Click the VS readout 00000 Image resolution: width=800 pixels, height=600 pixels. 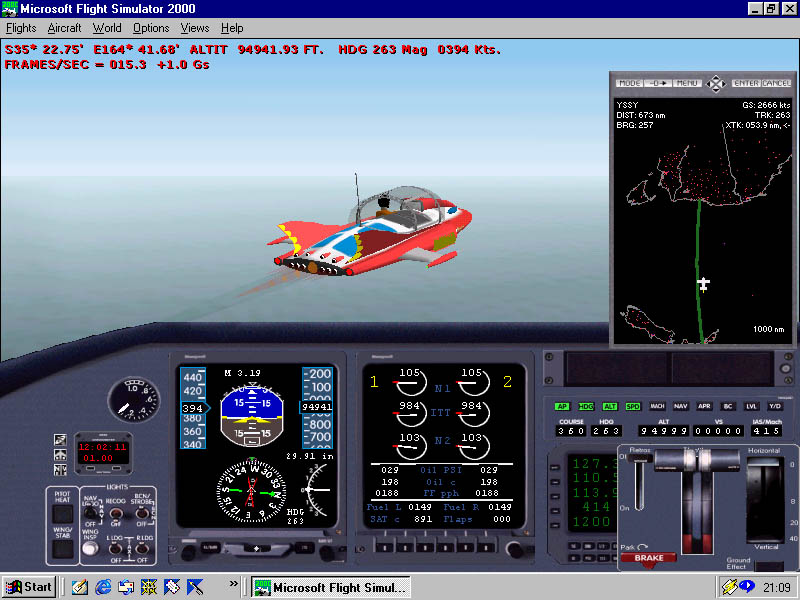pyautogui.click(x=718, y=431)
